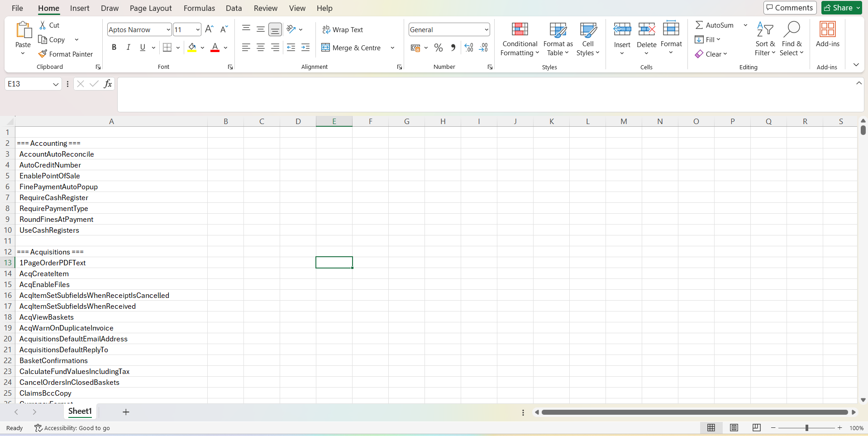Image resolution: width=868 pixels, height=436 pixels.
Task: Toggle Bold formatting
Action: pyautogui.click(x=114, y=48)
